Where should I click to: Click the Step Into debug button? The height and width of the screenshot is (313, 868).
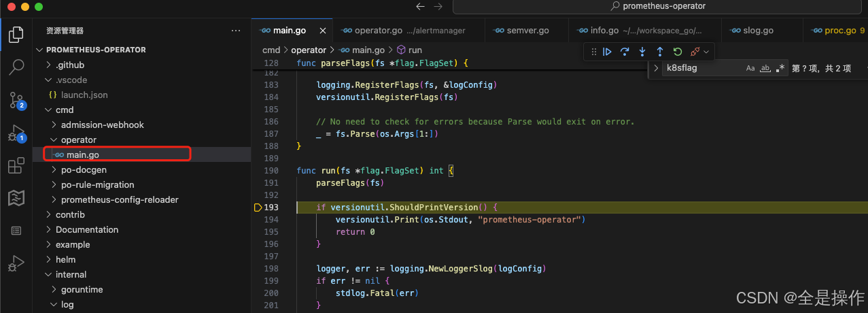642,52
